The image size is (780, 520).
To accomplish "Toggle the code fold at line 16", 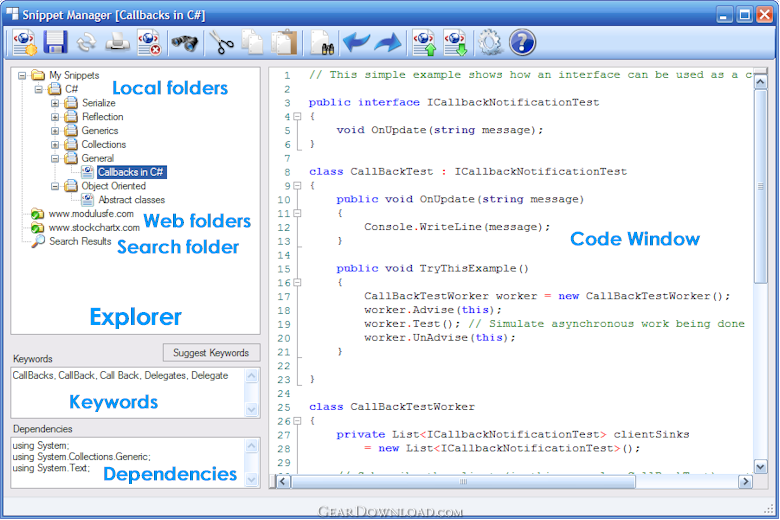I will click(x=297, y=283).
